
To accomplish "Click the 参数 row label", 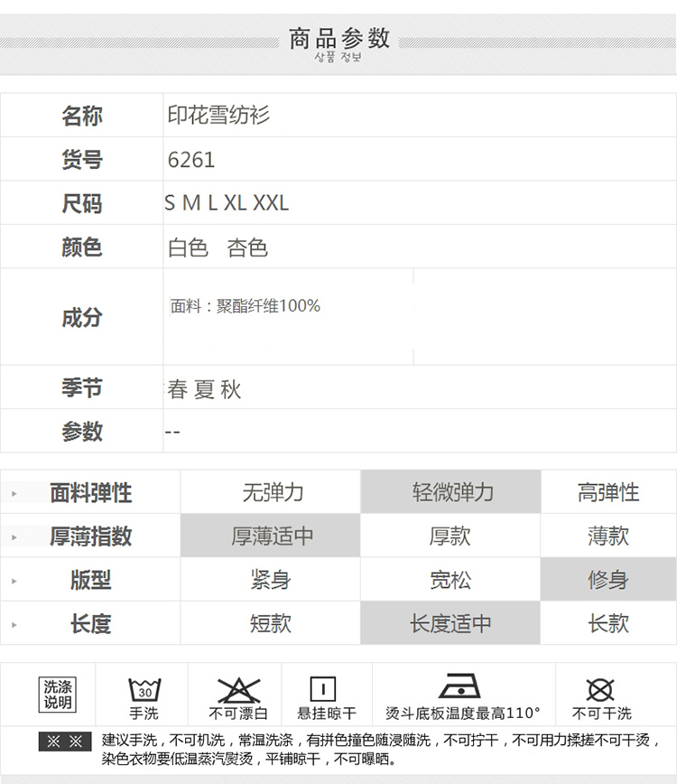I will pyautogui.click(x=82, y=432).
